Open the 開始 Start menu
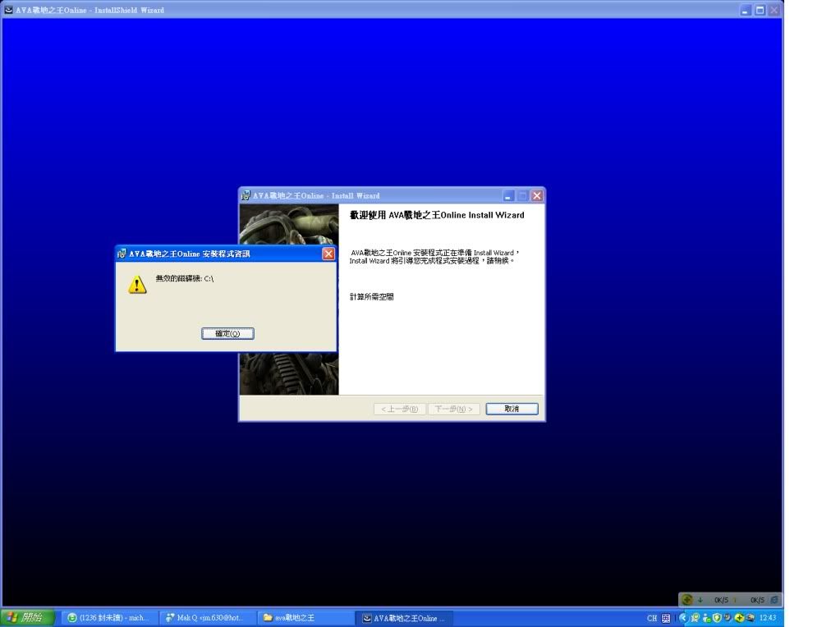840x627 pixels. click(29, 618)
